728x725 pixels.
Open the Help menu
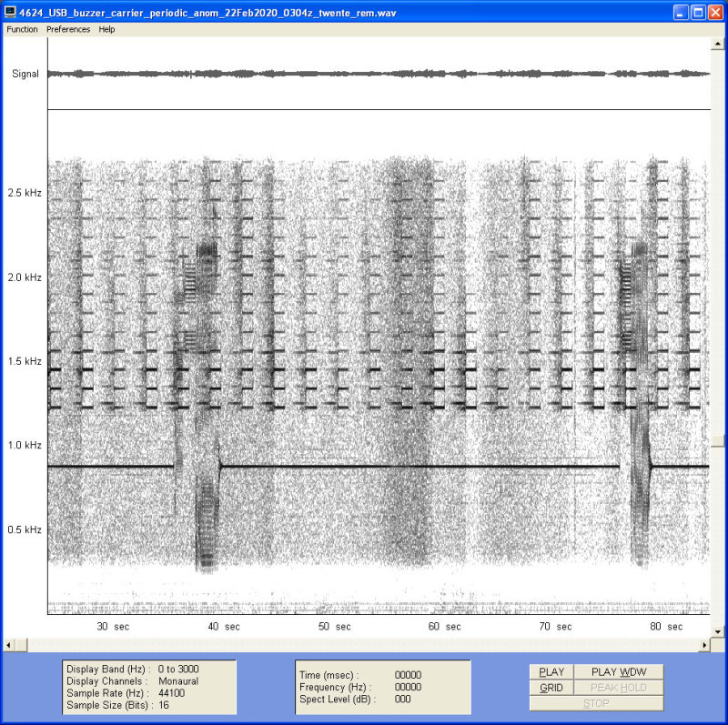coord(106,29)
